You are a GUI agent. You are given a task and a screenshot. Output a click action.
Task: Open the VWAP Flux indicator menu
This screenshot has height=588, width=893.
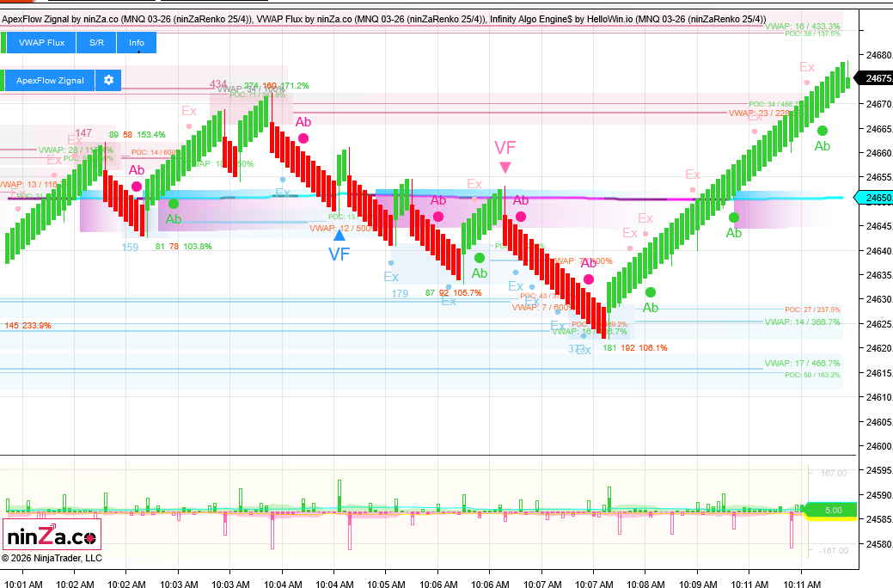tap(42, 42)
